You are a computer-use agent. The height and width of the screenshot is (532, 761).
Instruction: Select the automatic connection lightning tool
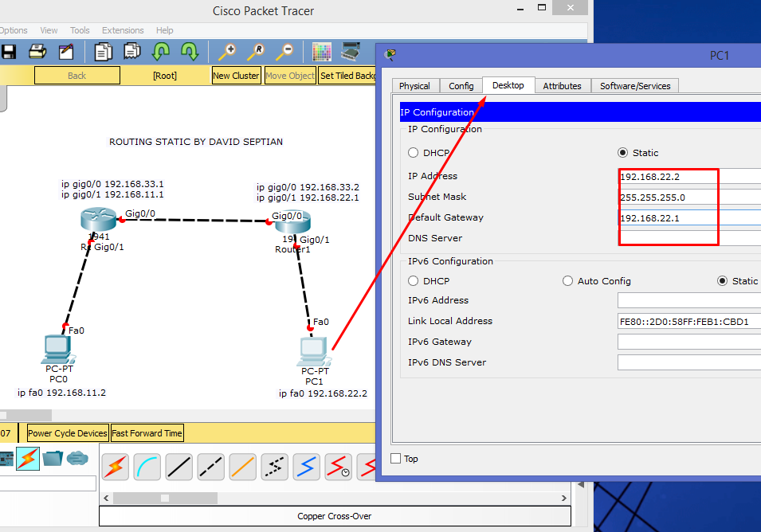[x=115, y=467]
